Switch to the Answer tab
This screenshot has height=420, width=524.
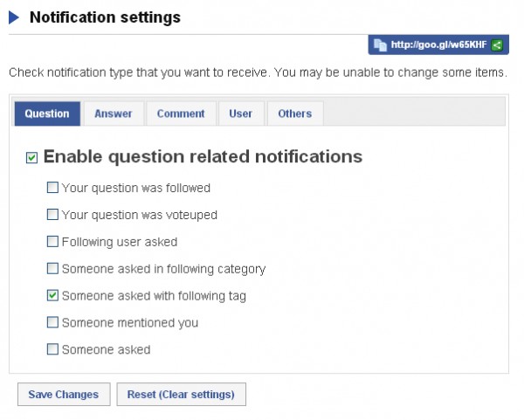tap(114, 114)
